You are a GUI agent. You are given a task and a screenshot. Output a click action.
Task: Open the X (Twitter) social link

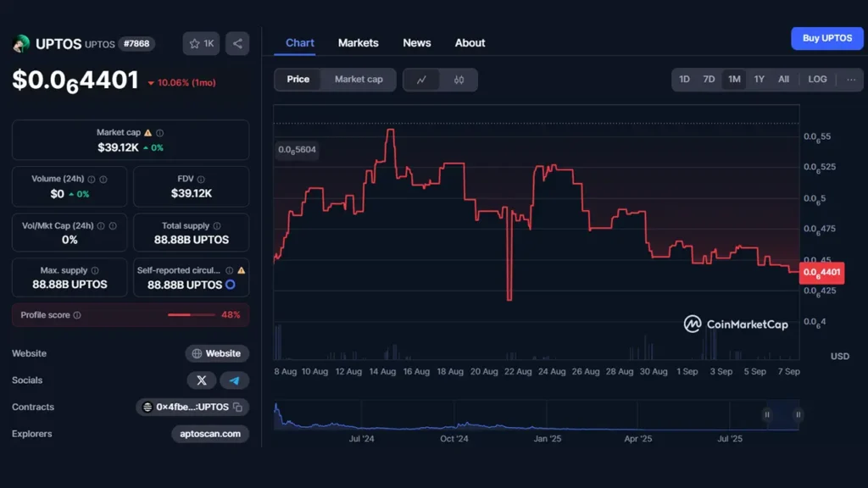click(x=202, y=380)
